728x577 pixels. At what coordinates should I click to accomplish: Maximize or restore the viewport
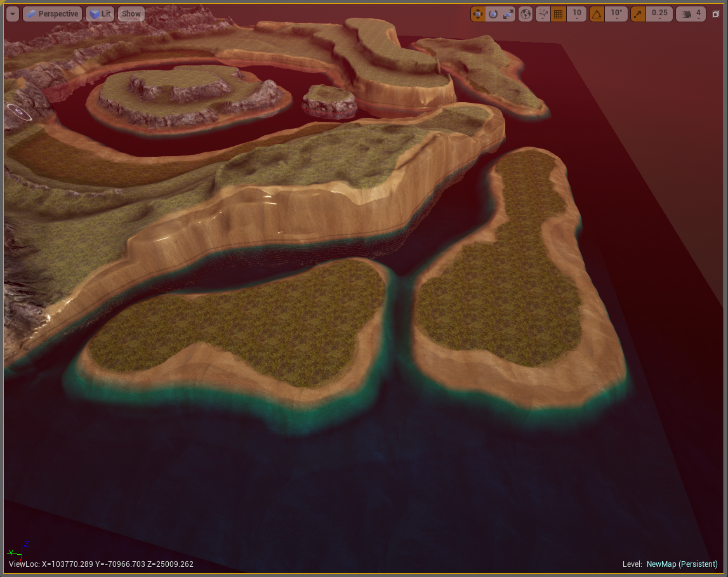pos(715,14)
